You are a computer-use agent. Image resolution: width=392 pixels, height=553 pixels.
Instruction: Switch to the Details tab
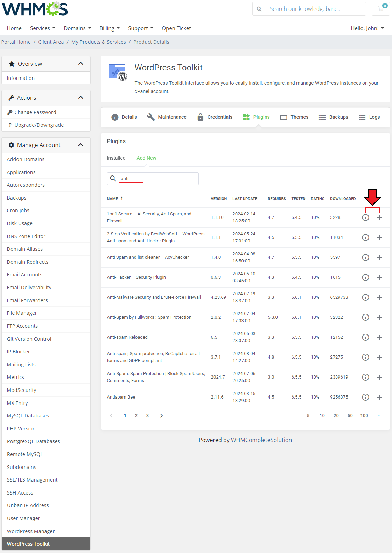click(124, 117)
